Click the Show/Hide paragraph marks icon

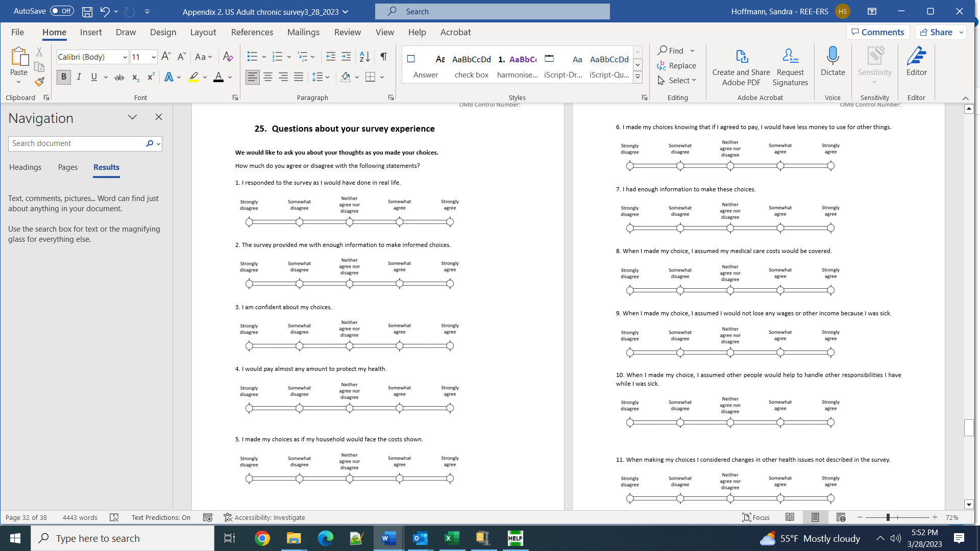click(x=383, y=57)
